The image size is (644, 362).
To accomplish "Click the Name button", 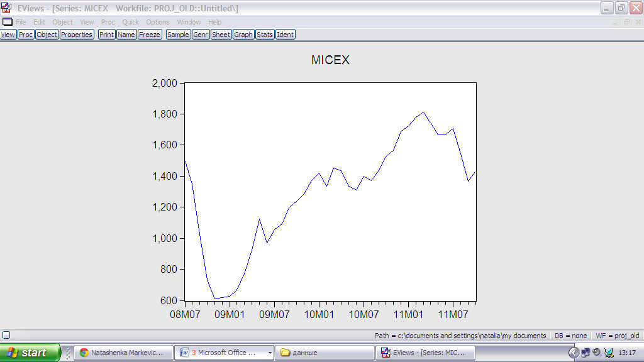I will pos(126,35).
